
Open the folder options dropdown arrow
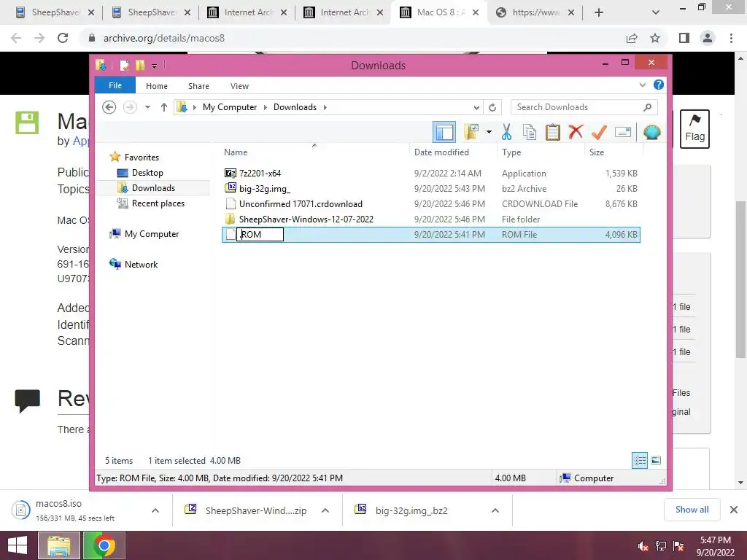click(489, 132)
